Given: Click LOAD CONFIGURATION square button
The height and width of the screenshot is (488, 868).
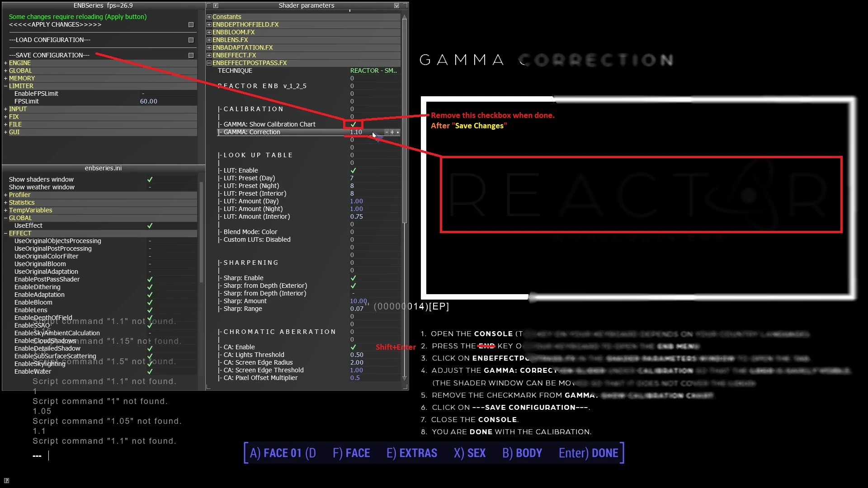Looking at the screenshot, I should tap(191, 40).
